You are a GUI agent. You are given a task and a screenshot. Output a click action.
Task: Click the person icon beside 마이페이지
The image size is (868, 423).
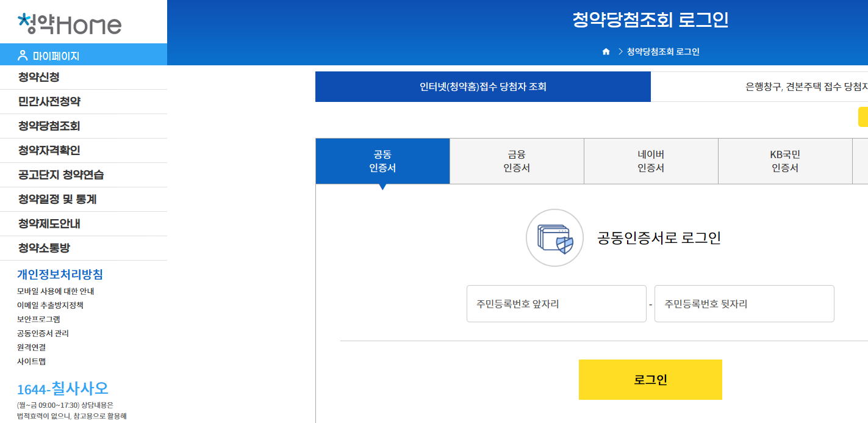[x=22, y=54]
